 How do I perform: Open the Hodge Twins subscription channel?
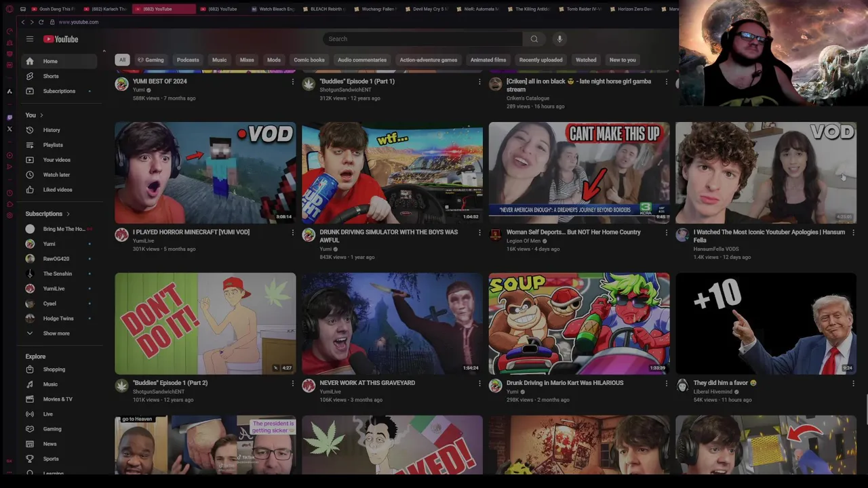coord(59,319)
